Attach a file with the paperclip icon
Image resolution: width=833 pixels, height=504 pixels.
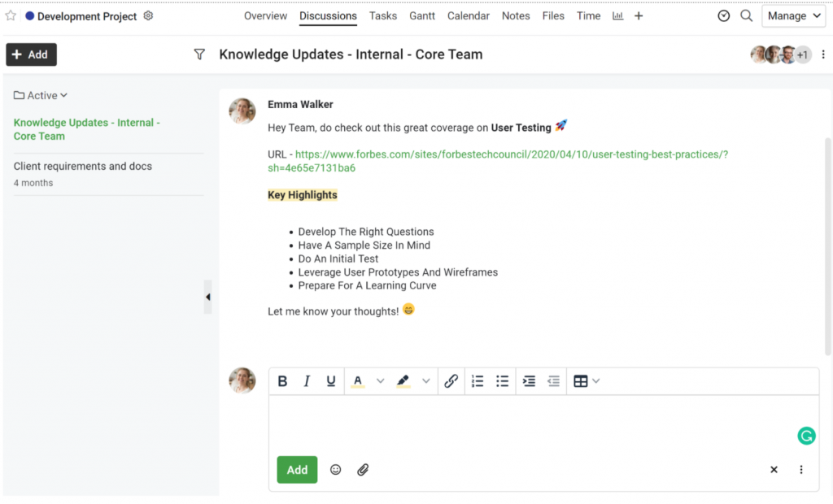pyautogui.click(x=363, y=470)
